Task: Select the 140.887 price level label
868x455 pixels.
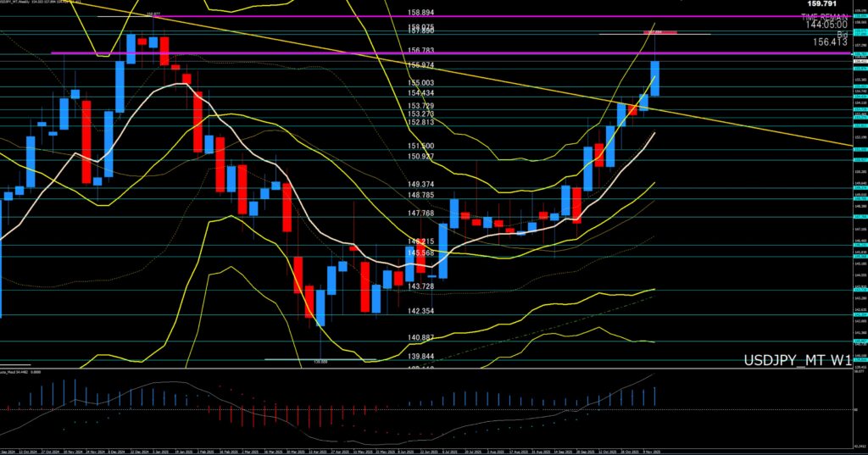Action: (421, 338)
